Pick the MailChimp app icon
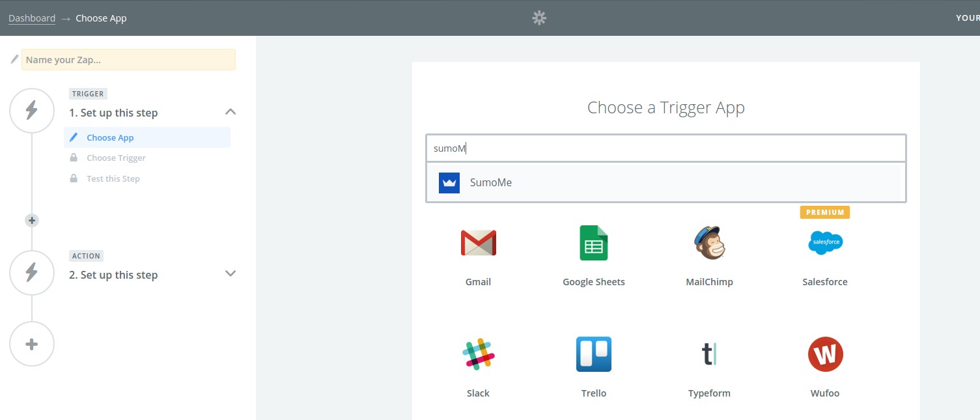 point(709,243)
